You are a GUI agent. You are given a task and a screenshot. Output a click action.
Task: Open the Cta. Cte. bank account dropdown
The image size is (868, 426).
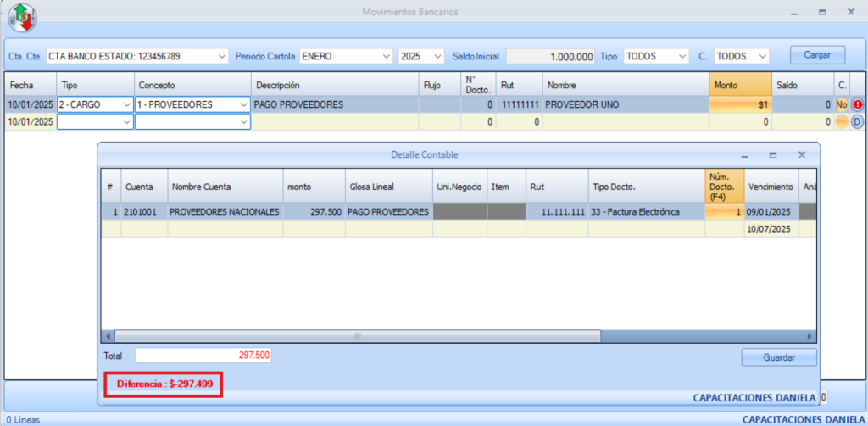[137, 56]
